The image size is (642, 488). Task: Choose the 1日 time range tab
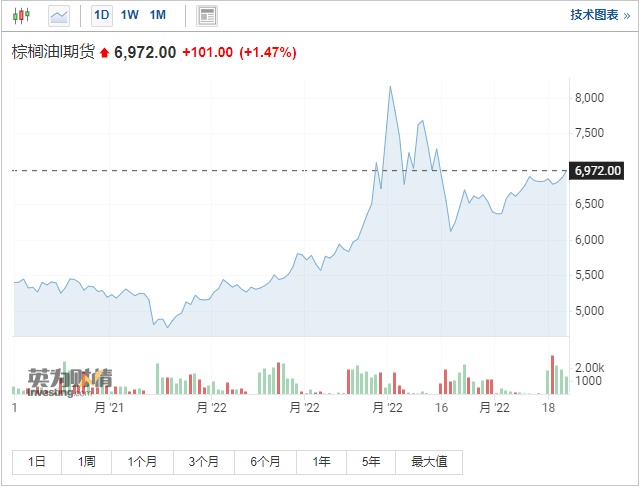[x=37, y=462]
